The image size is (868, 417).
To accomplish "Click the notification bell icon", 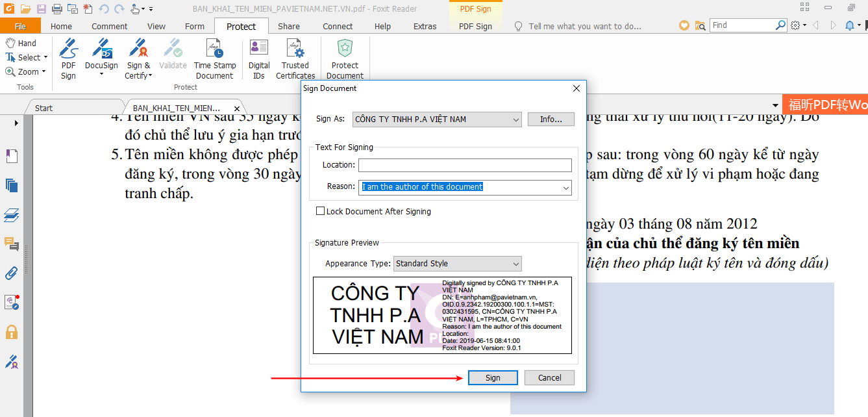I will point(850,25).
